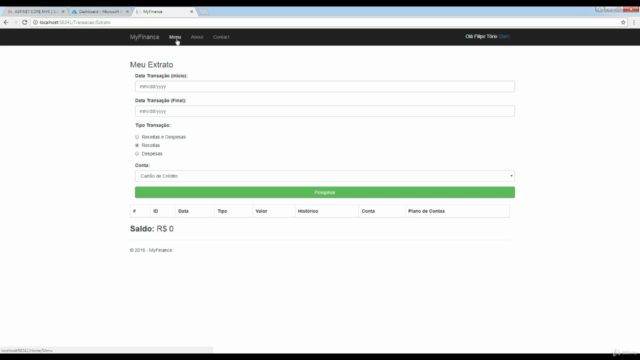Close the ASP.NET Core MVC tab

pyautogui.click(x=63, y=12)
